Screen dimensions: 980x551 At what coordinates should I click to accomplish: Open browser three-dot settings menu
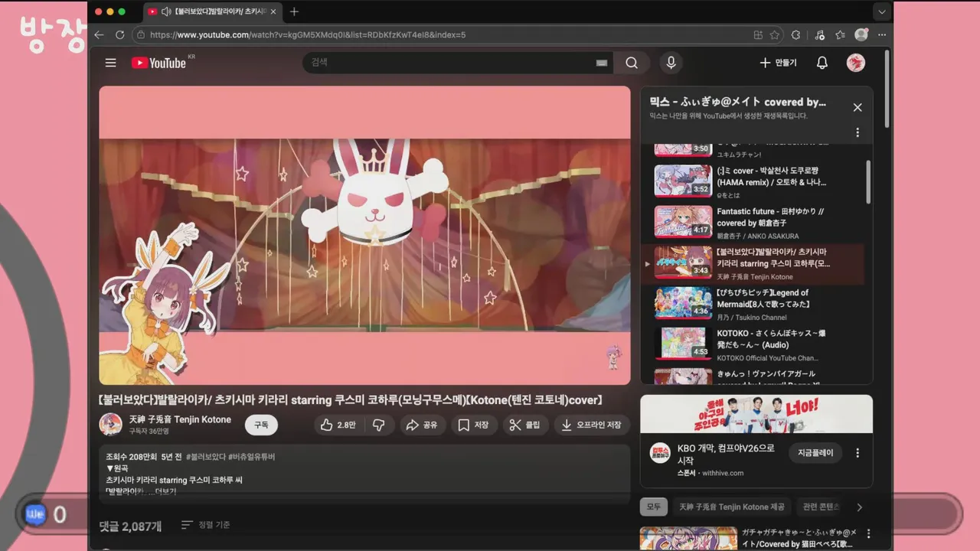(x=882, y=34)
